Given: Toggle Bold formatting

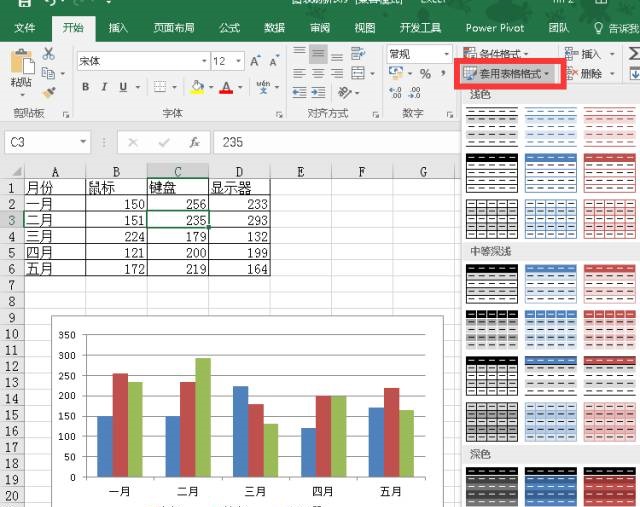Looking at the screenshot, I should click(85, 87).
